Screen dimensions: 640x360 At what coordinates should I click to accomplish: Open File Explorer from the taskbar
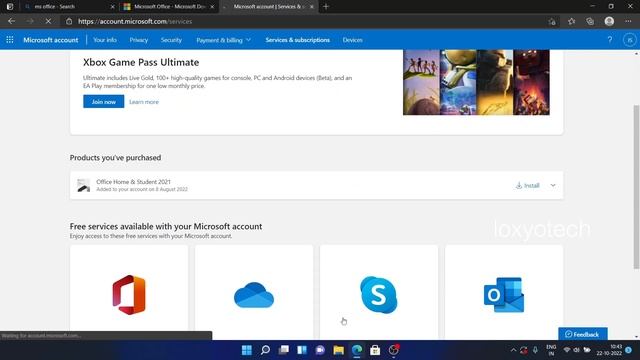point(338,350)
